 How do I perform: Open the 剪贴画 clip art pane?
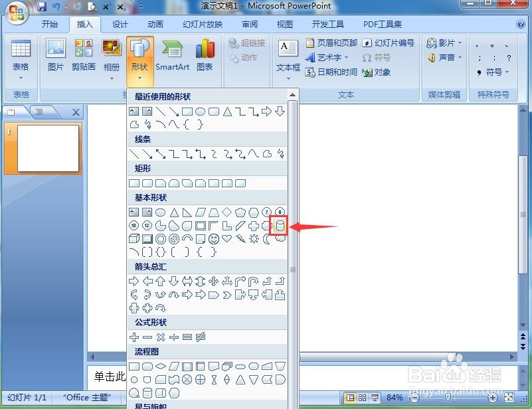pyautogui.click(x=84, y=55)
